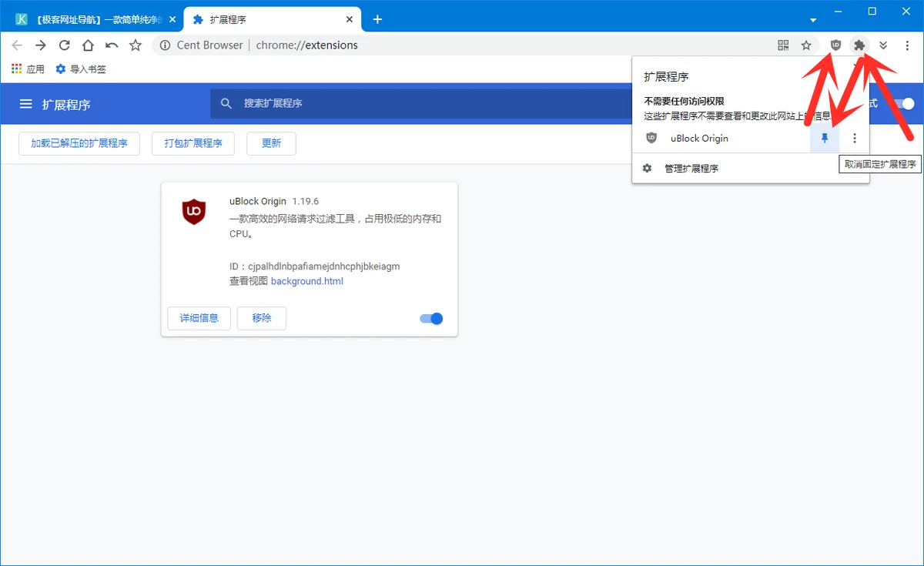This screenshot has width=924, height=566.
Task: Reload the page with the refresh icon
Action: (x=65, y=45)
